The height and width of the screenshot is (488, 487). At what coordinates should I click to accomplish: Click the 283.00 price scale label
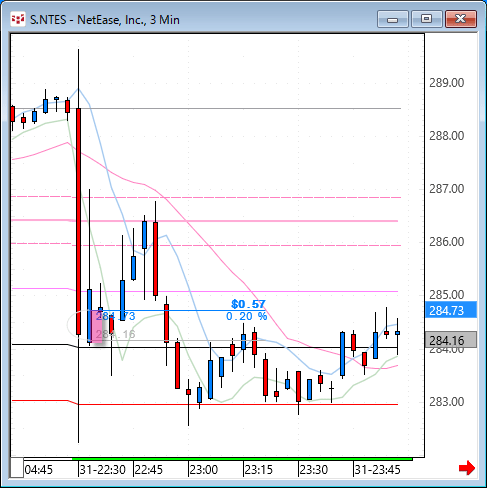click(446, 402)
